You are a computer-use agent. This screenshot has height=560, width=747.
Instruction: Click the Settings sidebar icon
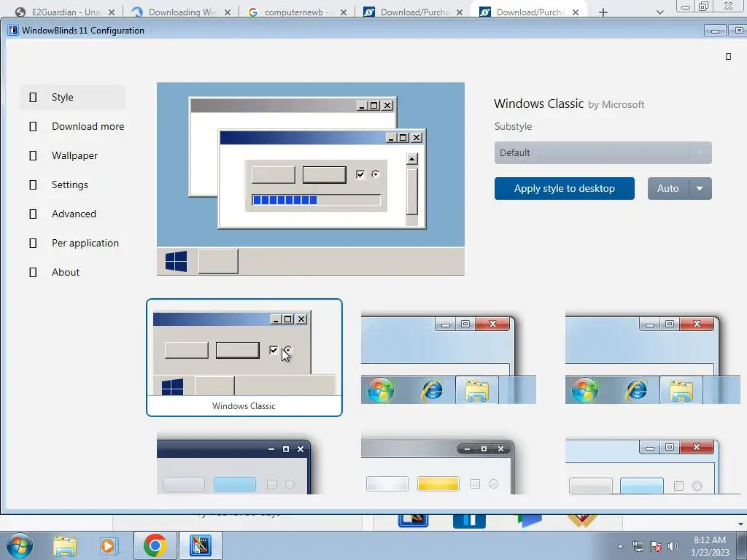(x=33, y=184)
